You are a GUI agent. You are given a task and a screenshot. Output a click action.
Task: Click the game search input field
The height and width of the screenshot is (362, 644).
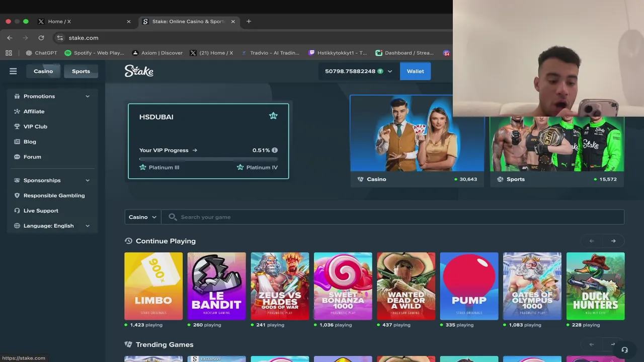pos(392,217)
